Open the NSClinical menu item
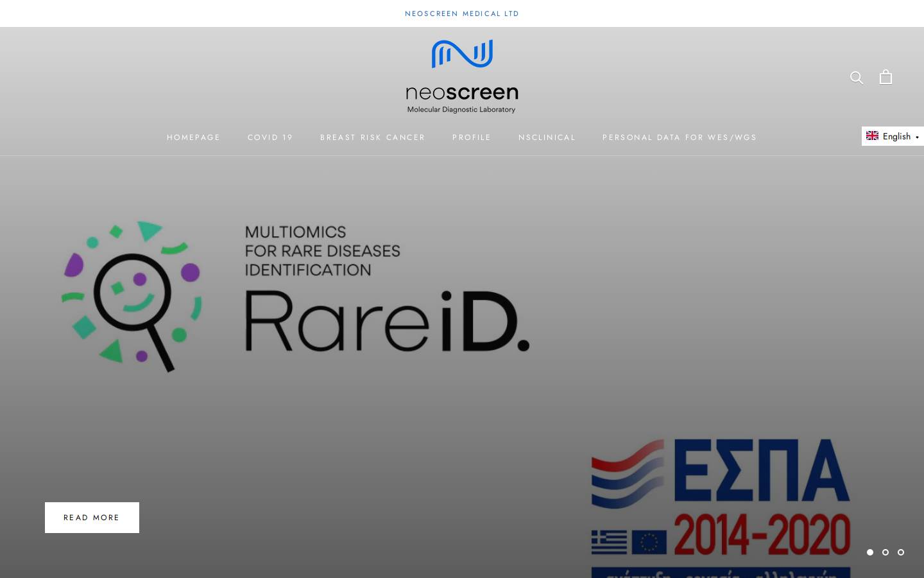The image size is (924, 578). pos(547,137)
